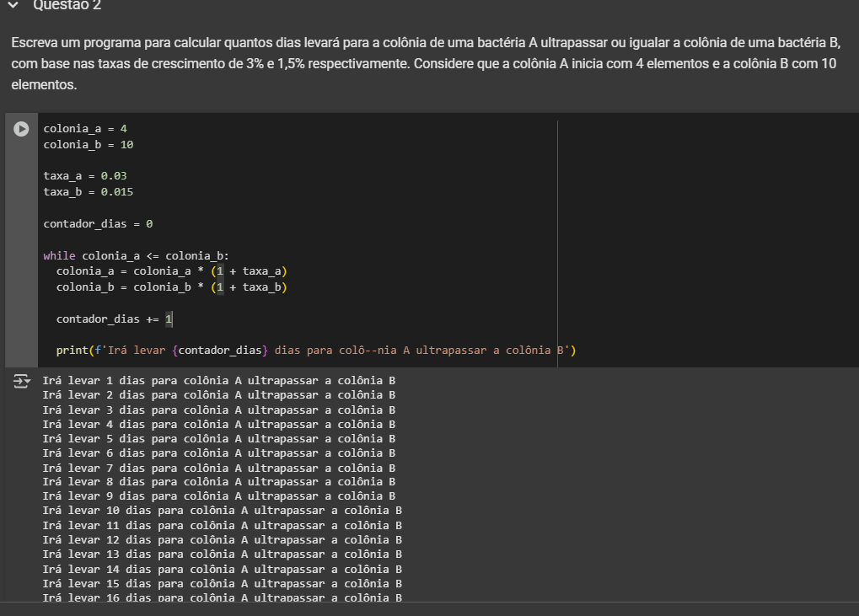Image resolution: width=859 pixels, height=616 pixels.
Task: Place cursor on line 'colonia_a = 4'
Action: (85, 129)
